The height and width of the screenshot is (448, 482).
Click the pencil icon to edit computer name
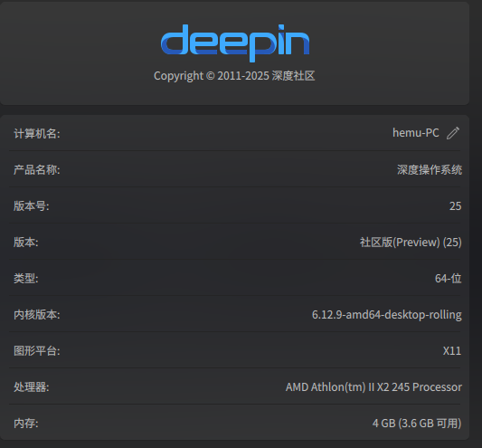453,133
